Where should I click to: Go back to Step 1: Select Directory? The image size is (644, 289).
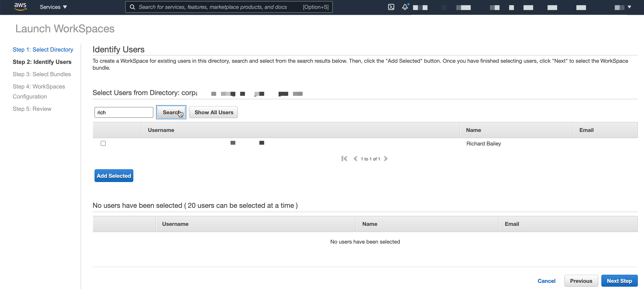[x=43, y=50]
